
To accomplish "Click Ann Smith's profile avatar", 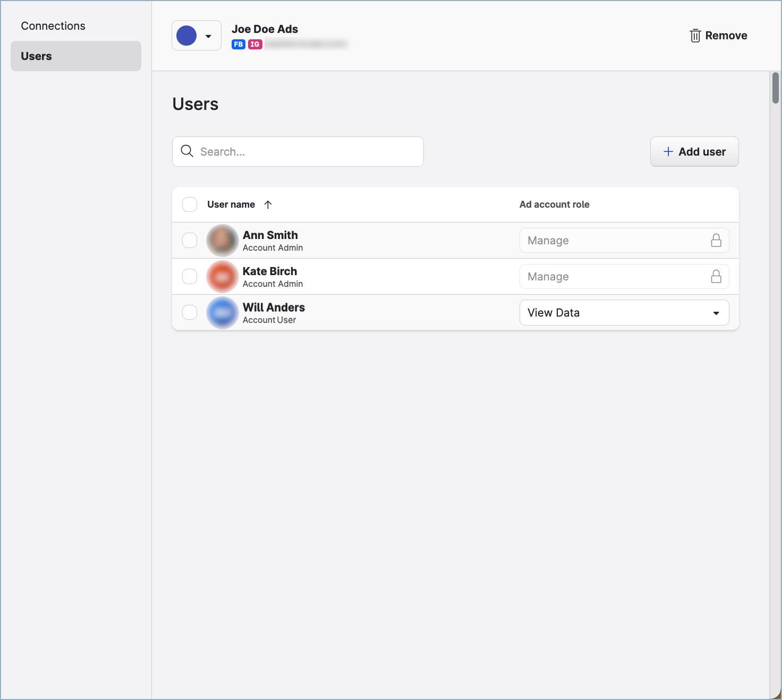I will [x=222, y=241].
